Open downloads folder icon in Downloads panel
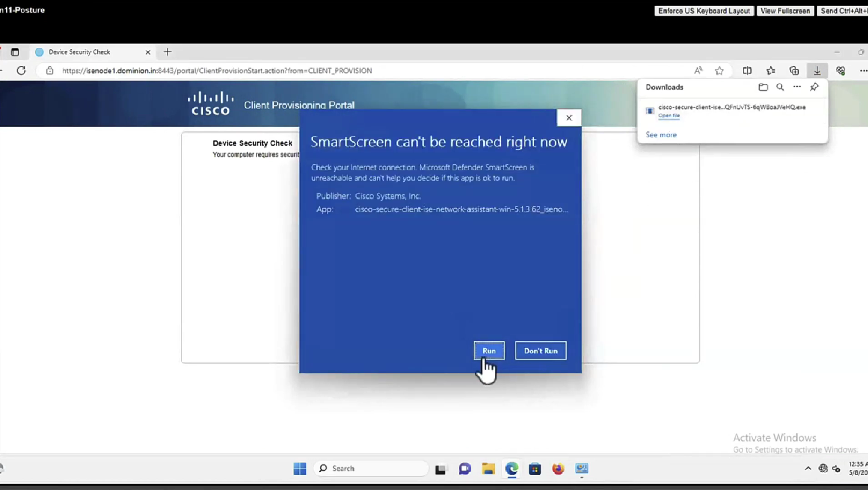The width and height of the screenshot is (868, 490). click(x=763, y=87)
